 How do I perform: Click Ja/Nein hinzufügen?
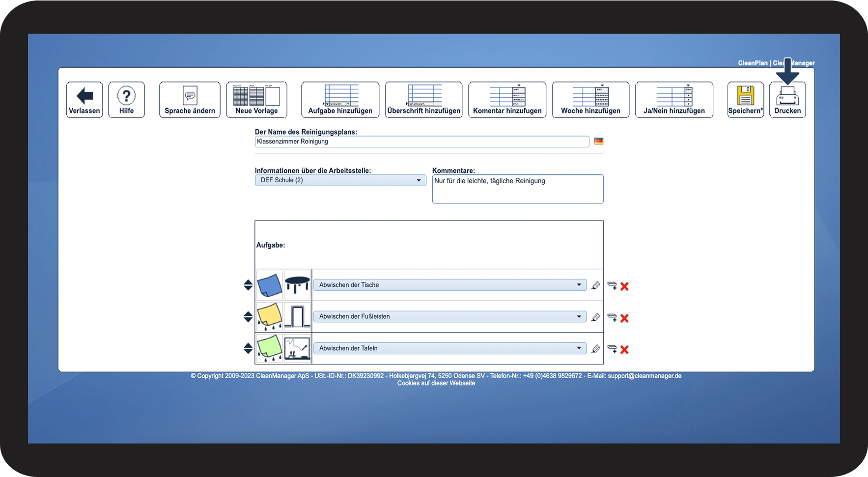(x=674, y=100)
